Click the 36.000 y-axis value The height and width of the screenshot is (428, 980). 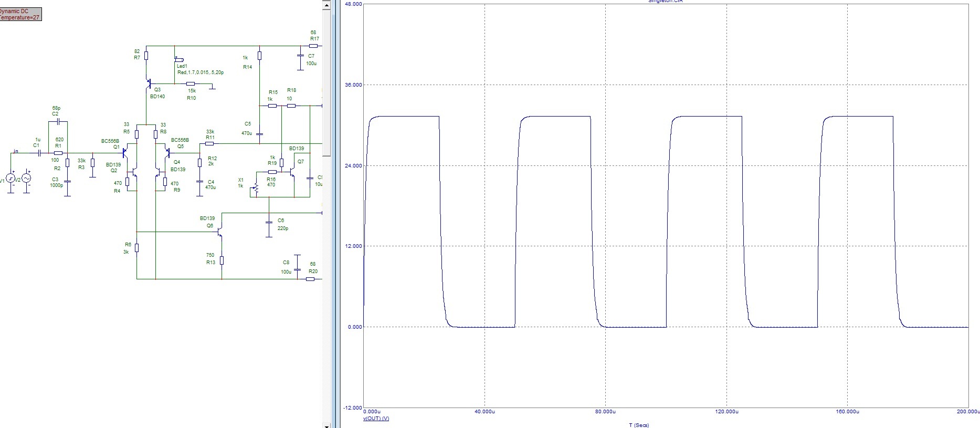[353, 85]
